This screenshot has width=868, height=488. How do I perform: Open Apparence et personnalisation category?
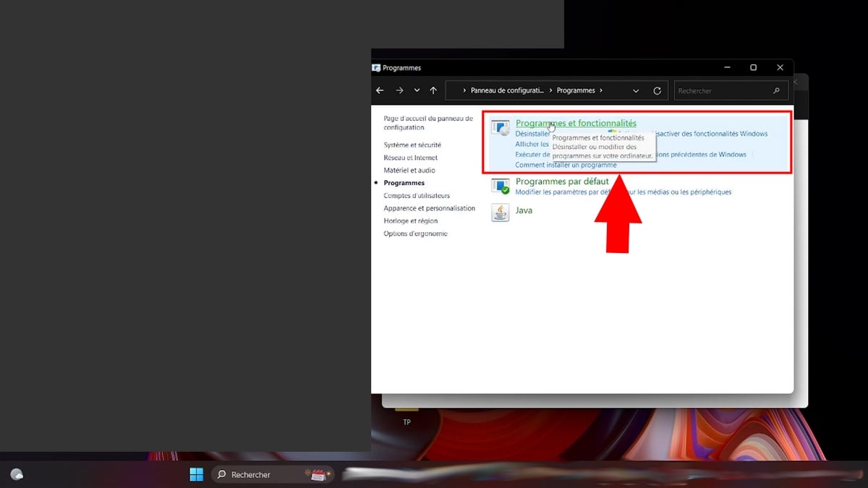click(x=429, y=208)
